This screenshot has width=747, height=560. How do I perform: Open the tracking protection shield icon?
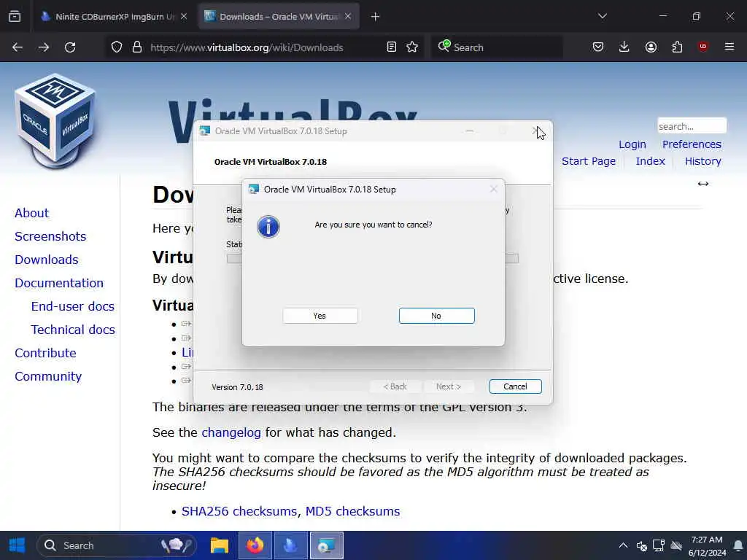tap(117, 47)
